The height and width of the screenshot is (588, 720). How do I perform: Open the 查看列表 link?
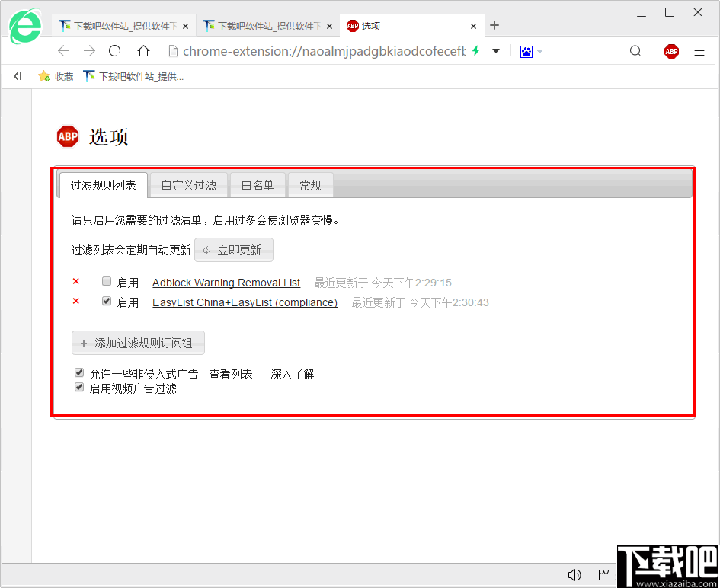[231, 373]
